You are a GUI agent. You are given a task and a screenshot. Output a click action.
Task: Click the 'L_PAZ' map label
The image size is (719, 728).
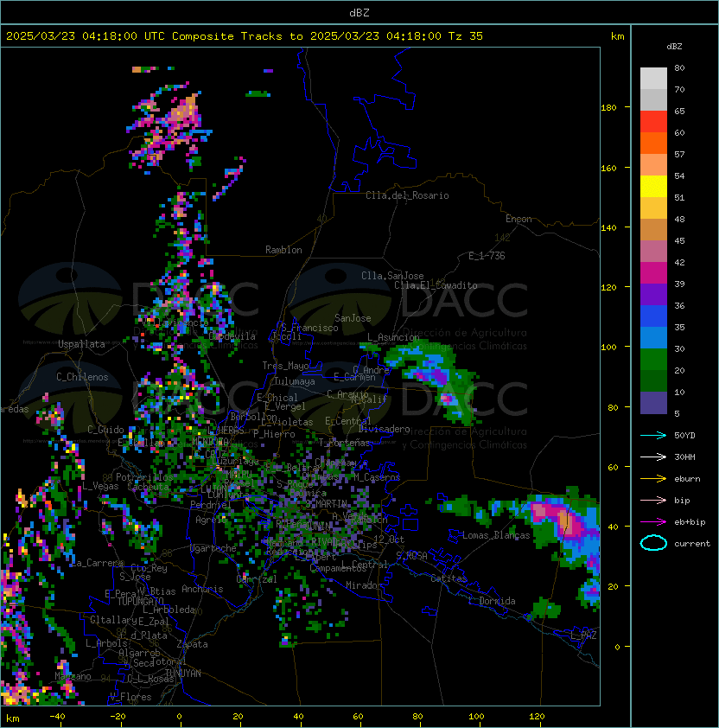coord(583,635)
